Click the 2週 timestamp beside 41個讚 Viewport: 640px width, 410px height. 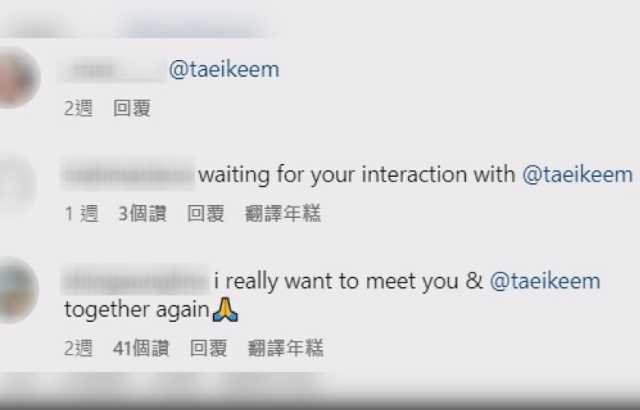coord(78,348)
